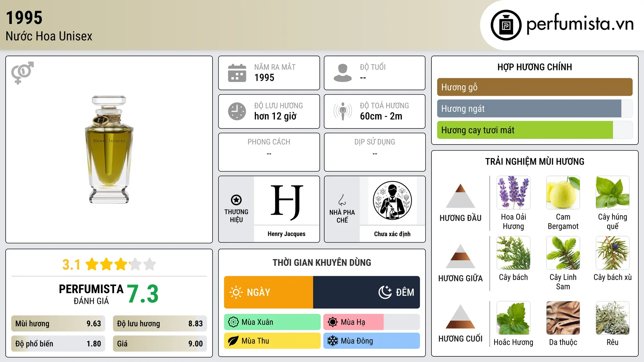Open the Cây bách note image
Viewport: 644px width, 362px height.
point(514,253)
